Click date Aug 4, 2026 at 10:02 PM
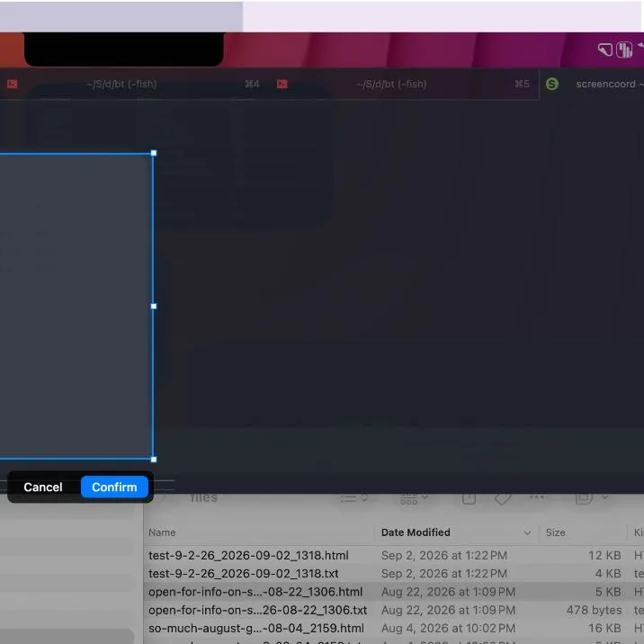The image size is (644, 644). pos(448,628)
